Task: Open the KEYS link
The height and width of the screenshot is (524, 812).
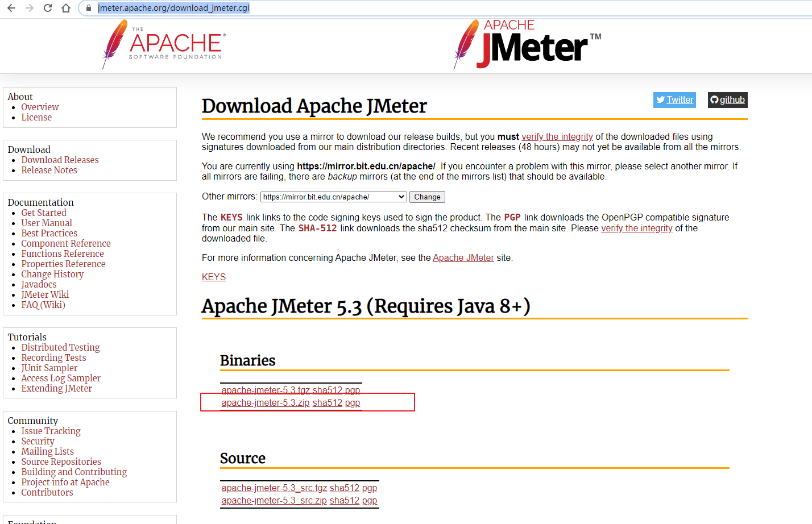Action: (214, 277)
